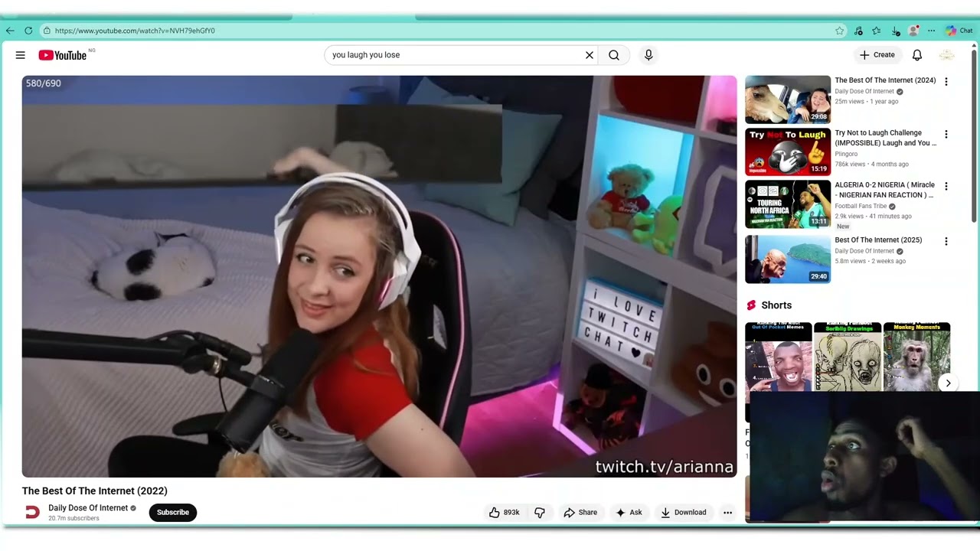980x551 pixels.
Task: Open Daily Dose Of Internet channel name
Action: click(x=88, y=508)
